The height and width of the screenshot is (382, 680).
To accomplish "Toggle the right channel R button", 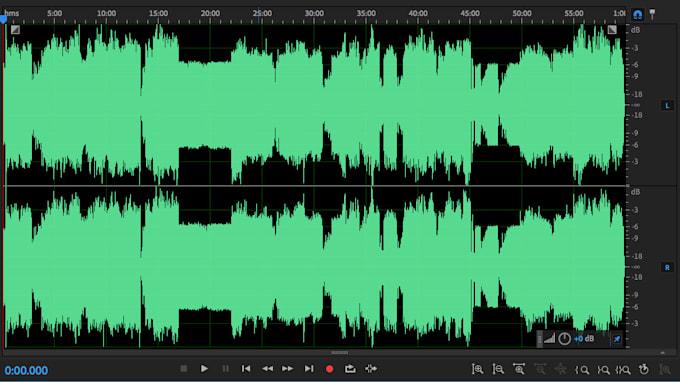I will pos(667,268).
